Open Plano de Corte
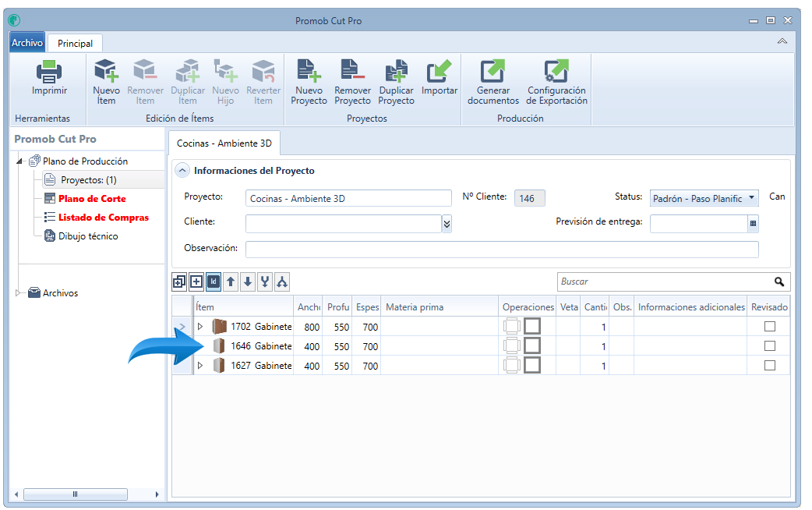Screen dimensions: 812x510 (x=92, y=199)
